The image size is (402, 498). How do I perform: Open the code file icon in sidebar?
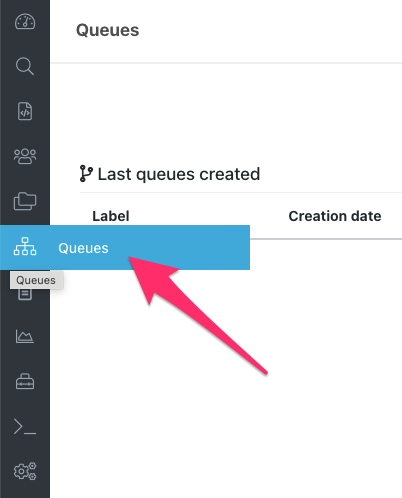coord(25,111)
